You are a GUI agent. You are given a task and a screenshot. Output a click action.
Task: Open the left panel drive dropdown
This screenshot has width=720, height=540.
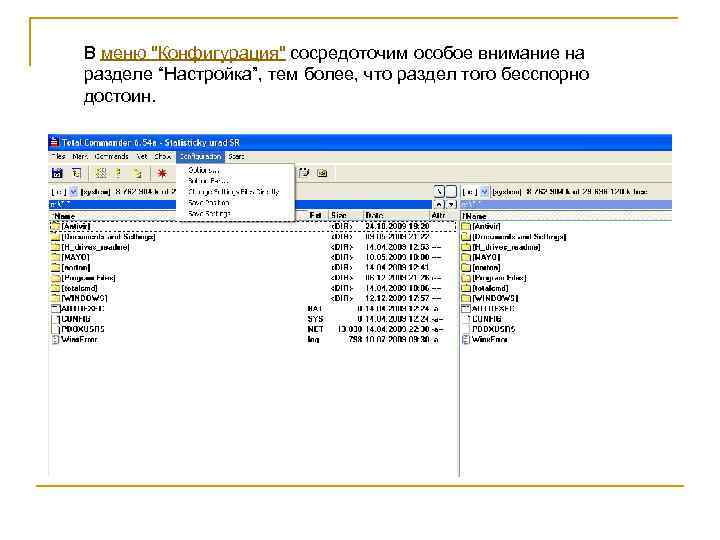click(x=73, y=191)
